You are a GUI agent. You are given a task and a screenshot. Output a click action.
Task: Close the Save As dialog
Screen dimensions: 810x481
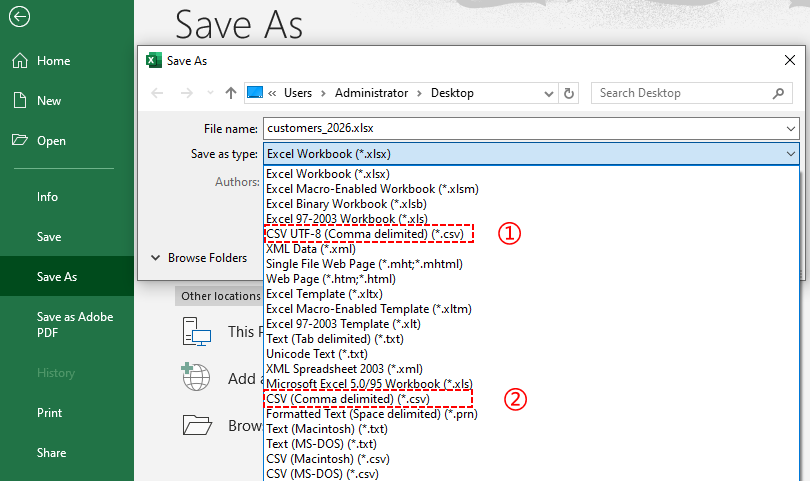pos(790,60)
